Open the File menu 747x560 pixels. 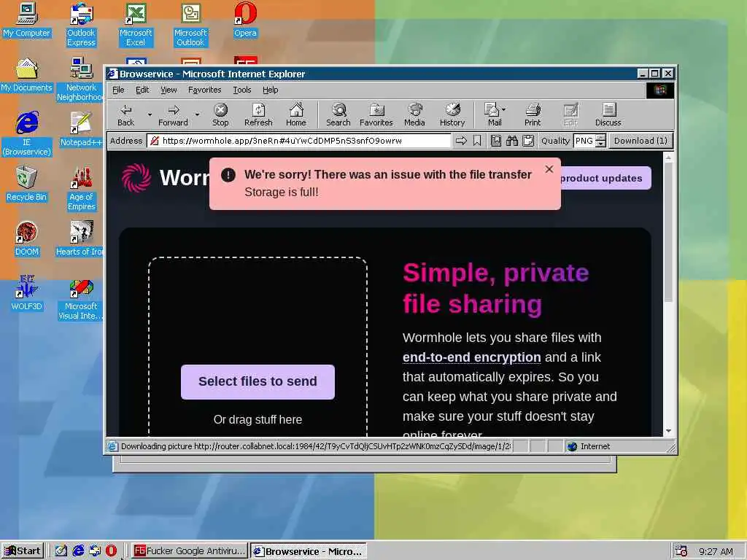pyautogui.click(x=118, y=90)
